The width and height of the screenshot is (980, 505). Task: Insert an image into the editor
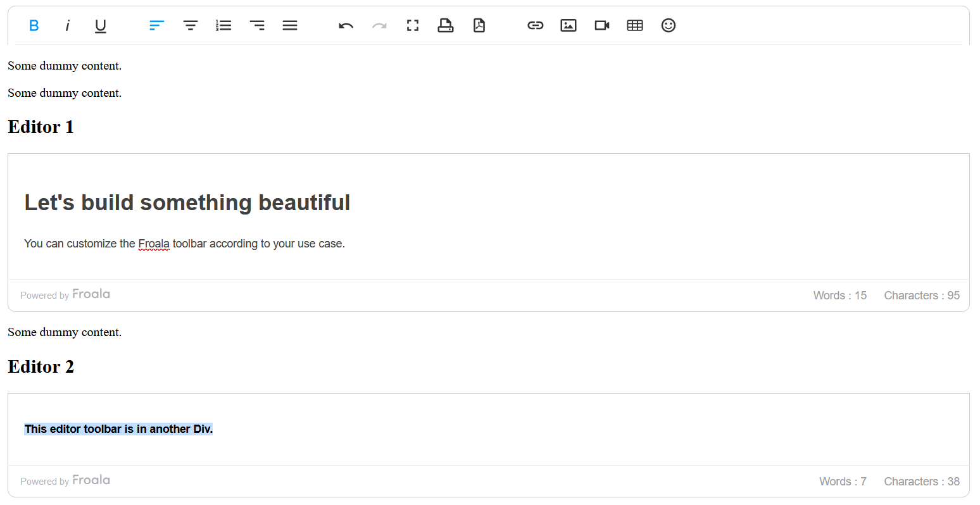point(568,25)
